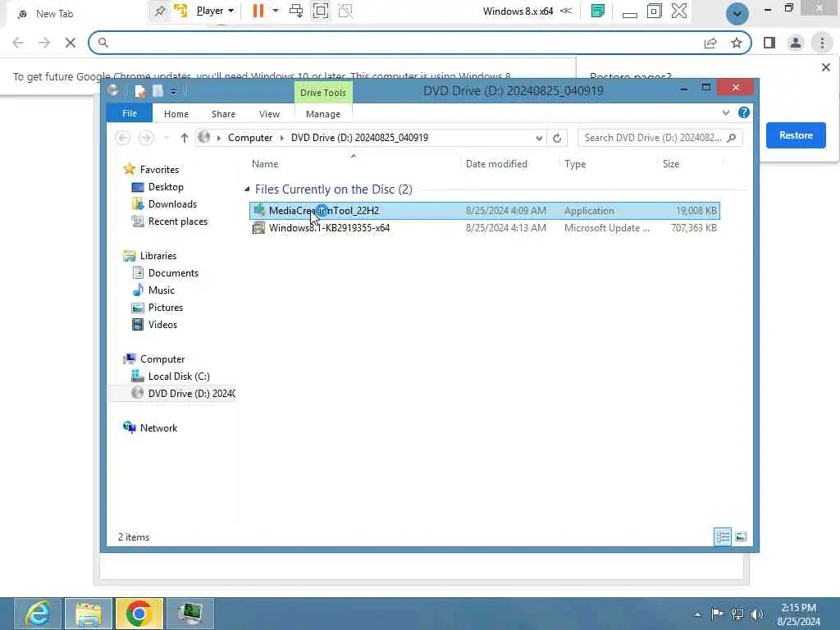Click Computer in the Explorer address path
This screenshot has height=630, width=840.
(250, 138)
